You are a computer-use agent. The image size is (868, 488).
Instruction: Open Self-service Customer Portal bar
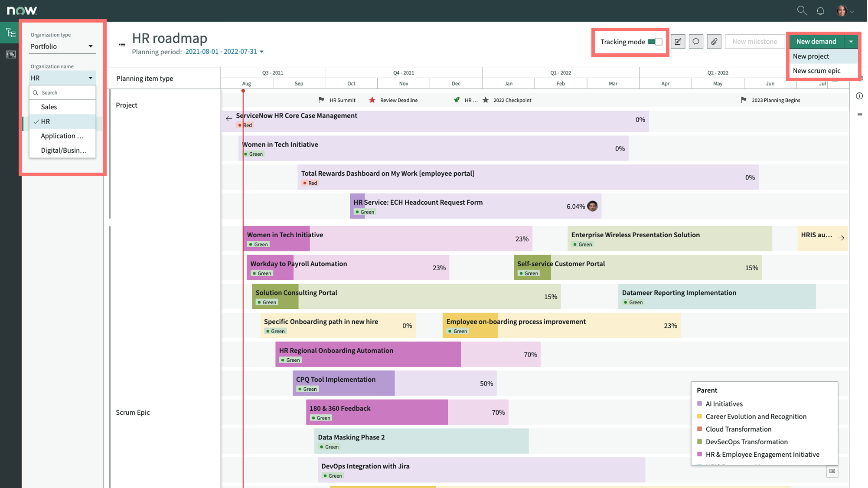coord(638,268)
